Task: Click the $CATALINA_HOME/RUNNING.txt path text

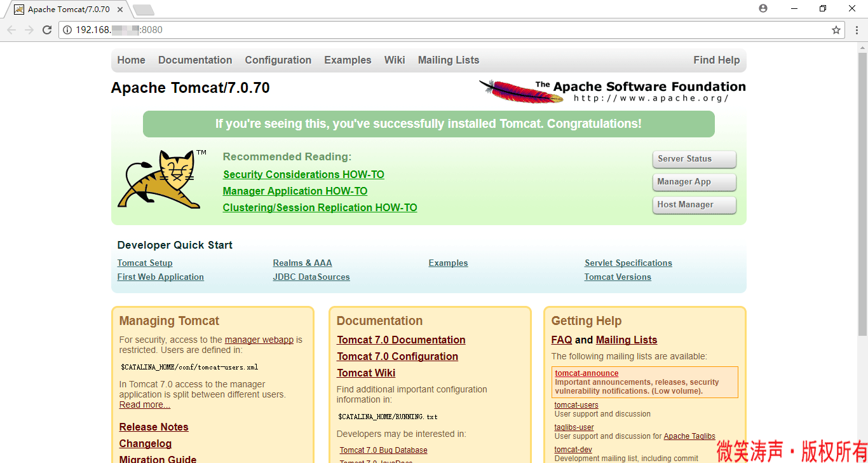Action: coord(388,417)
